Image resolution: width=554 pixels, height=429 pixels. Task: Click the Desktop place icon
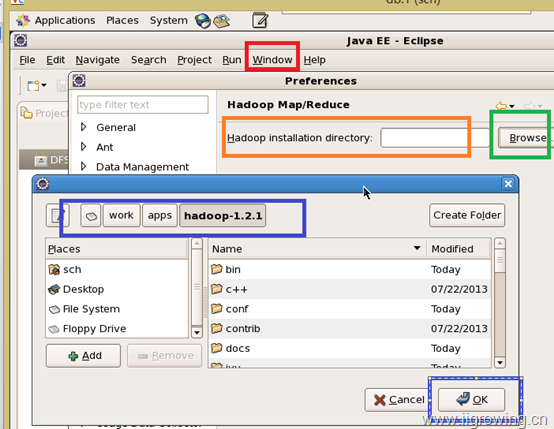[54, 289]
